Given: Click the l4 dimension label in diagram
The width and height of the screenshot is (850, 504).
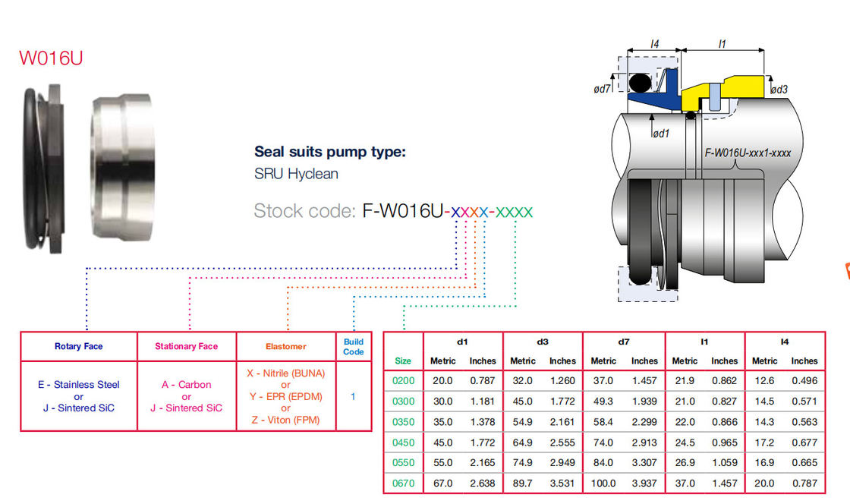Looking at the screenshot, I should (x=655, y=44).
